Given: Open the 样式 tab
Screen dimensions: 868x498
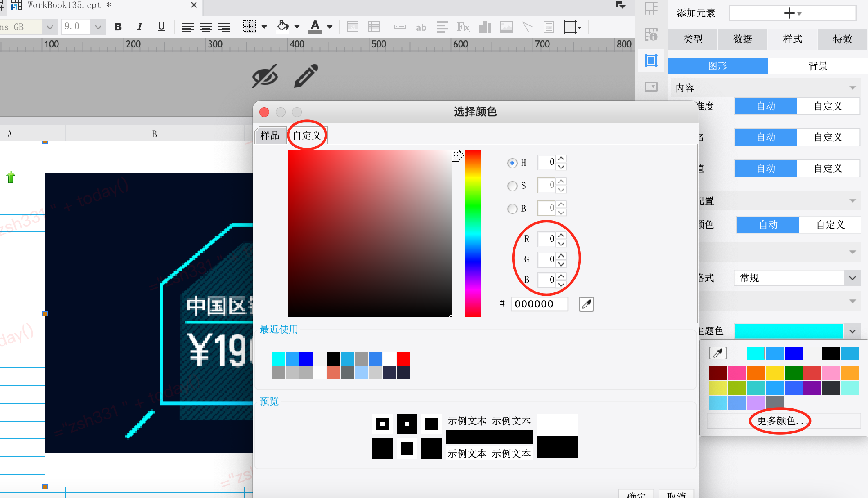Looking at the screenshot, I should tap(792, 39).
